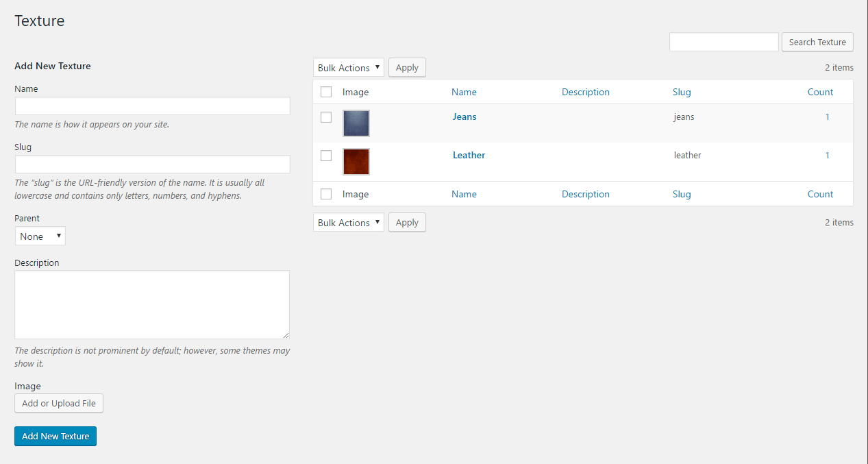Click into the Description text area
Viewport: 868px width, 464px height.
152,304
